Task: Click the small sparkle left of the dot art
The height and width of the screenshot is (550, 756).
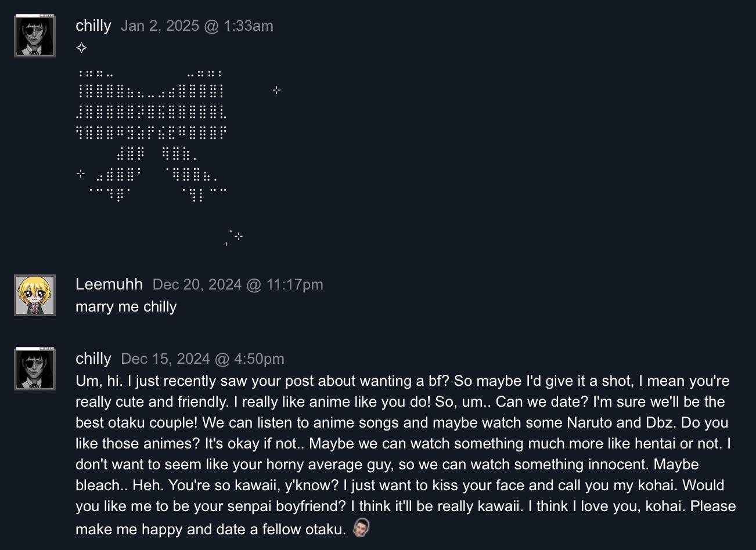Action: tap(81, 173)
